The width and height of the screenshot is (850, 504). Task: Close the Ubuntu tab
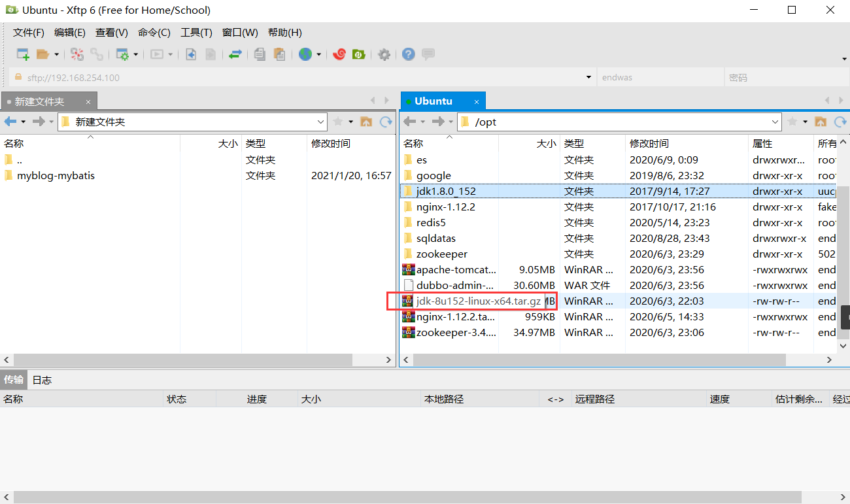[x=477, y=102]
